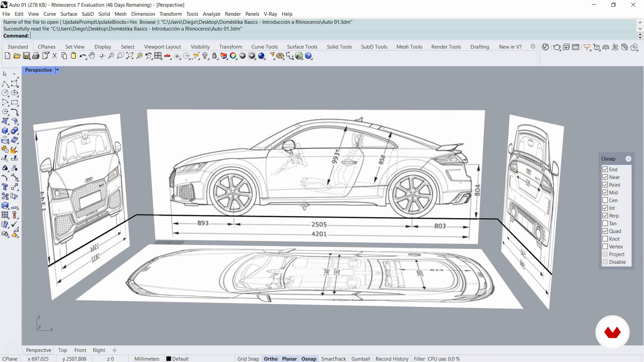Open the color wheel object properties icon
This screenshot has width=644, height=362.
233,56
